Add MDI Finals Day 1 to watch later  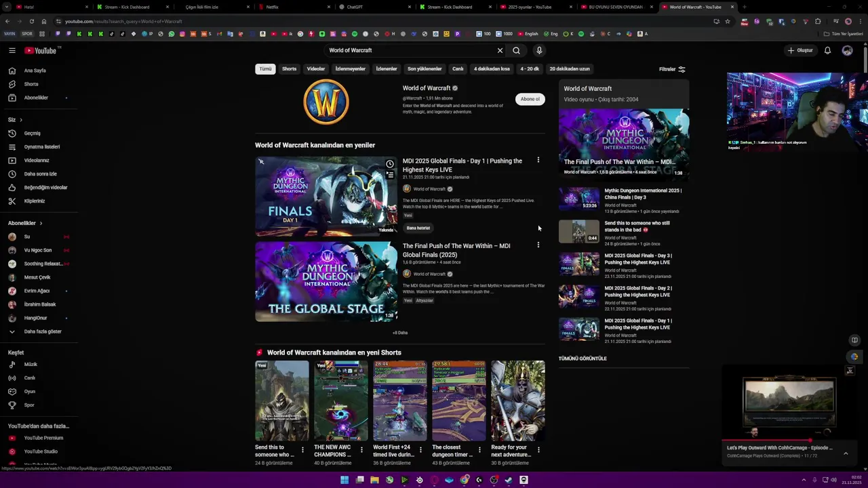(390, 164)
